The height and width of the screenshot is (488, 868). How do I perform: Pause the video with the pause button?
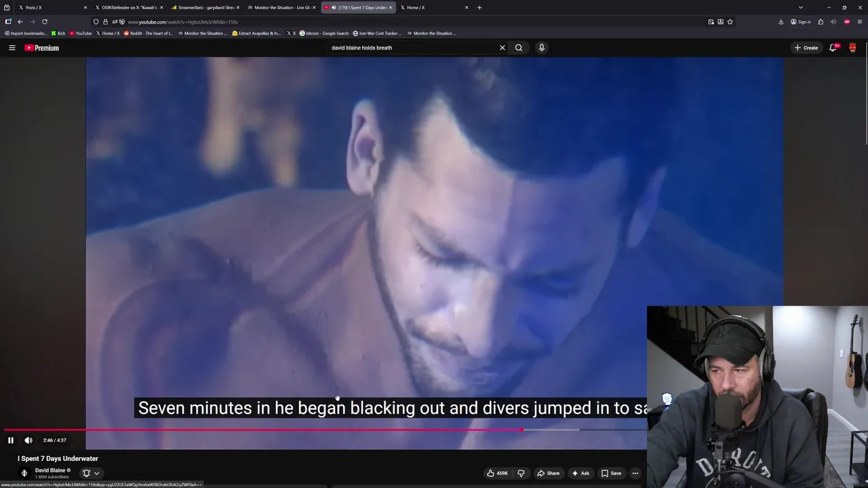pyautogui.click(x=11, y=440)
